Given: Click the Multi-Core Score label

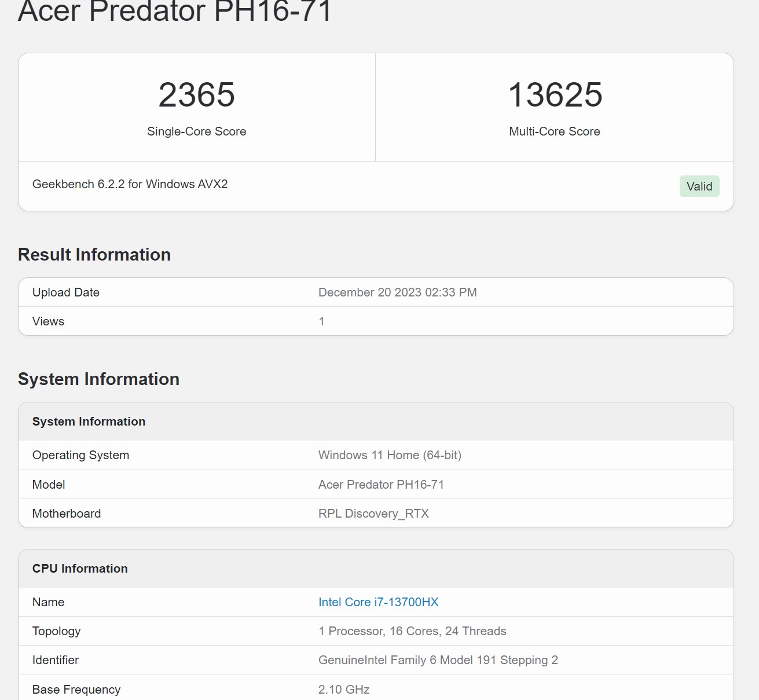Looking at the screenshot, I should 555,131.
